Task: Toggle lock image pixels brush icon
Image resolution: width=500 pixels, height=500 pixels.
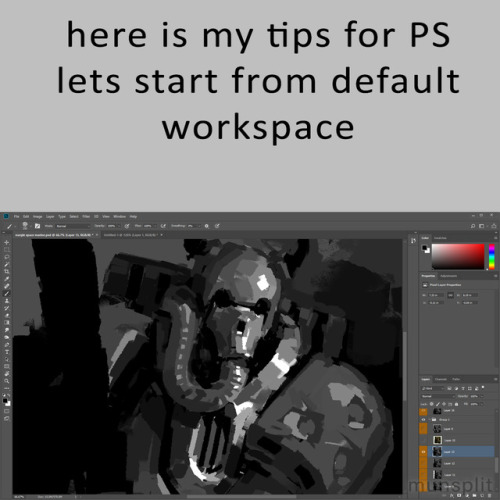Action: point(438,404)
